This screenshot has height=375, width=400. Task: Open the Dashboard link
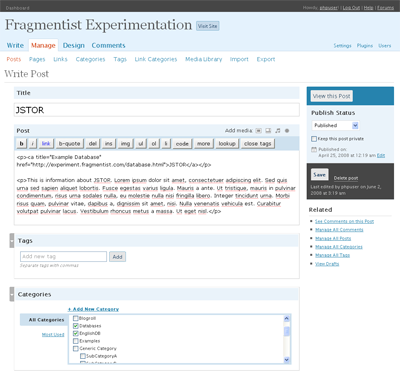click(17, 8)
